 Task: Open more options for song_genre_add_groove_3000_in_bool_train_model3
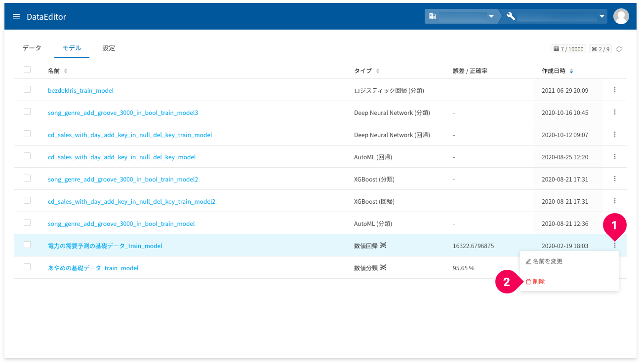615,112
